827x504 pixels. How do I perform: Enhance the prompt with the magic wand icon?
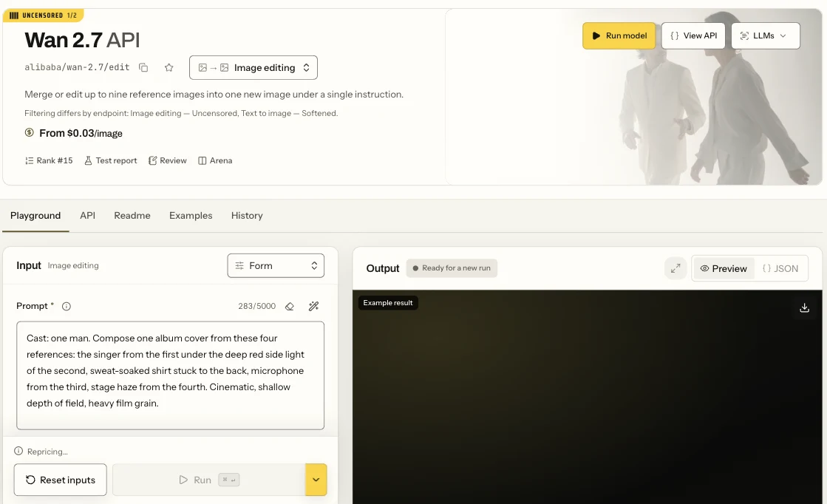click(x=314, y=306)
